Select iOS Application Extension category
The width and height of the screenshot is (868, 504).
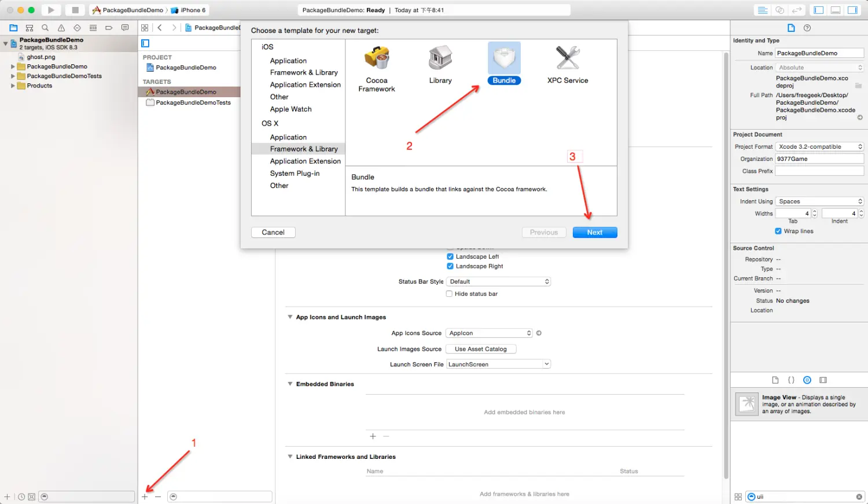[x=305, y=84]
